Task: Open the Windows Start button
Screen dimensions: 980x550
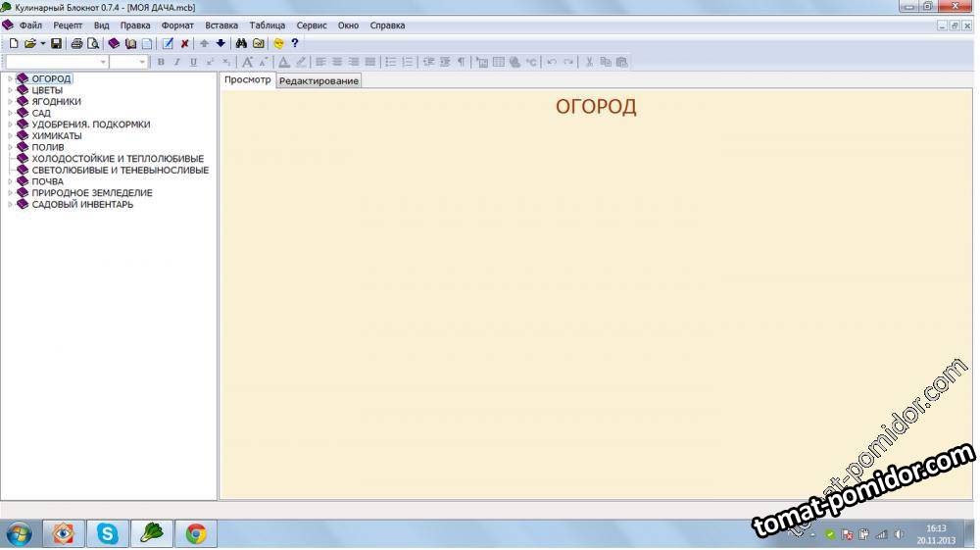Action: [x=19, y=534]
